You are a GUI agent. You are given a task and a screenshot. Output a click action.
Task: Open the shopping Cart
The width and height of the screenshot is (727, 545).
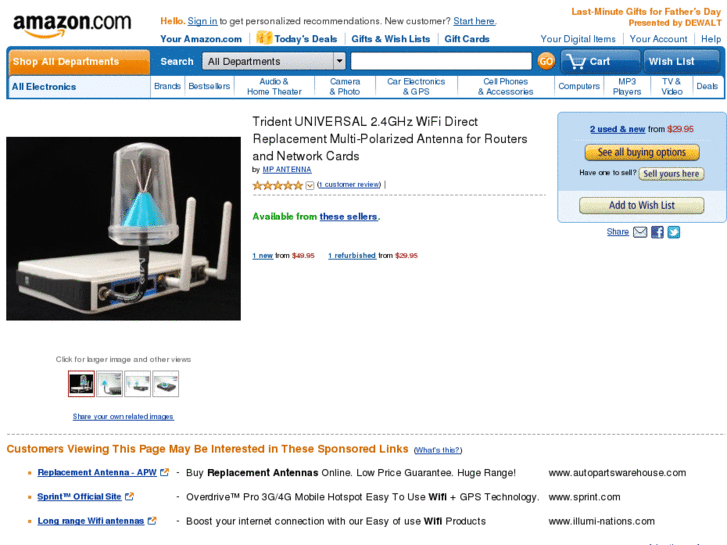click(x=600, y=61)
